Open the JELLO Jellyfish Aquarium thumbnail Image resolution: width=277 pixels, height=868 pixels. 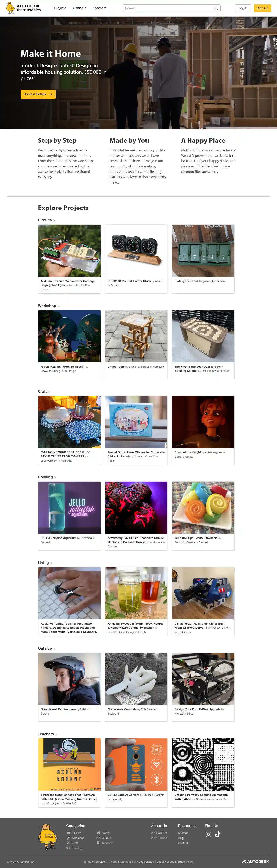coord(69,507)
